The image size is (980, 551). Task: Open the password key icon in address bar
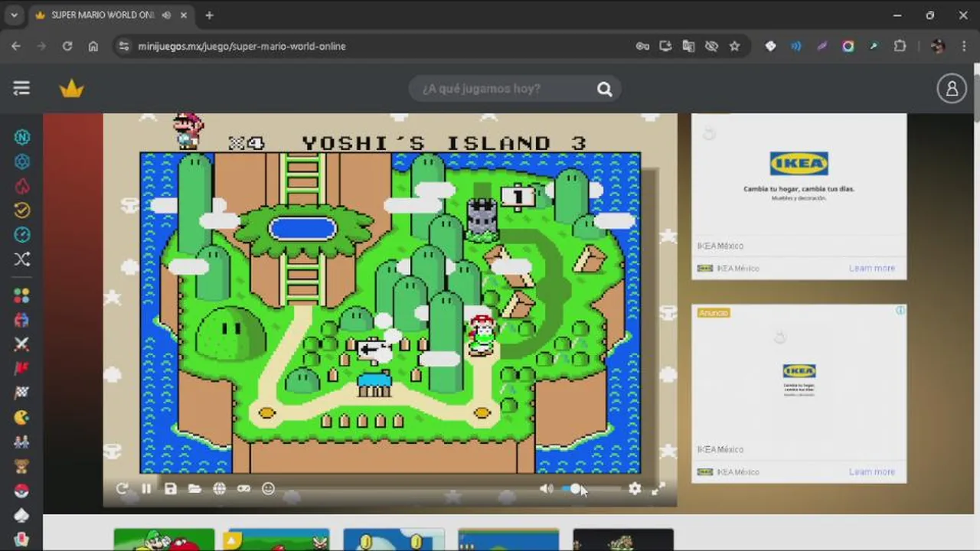click(x=642, y=46)
